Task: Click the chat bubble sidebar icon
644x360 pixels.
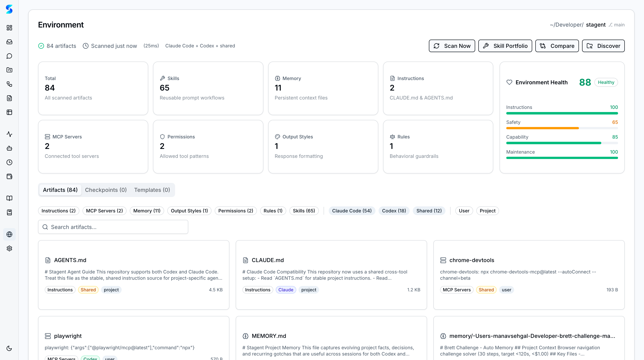Action: (9, 56)
